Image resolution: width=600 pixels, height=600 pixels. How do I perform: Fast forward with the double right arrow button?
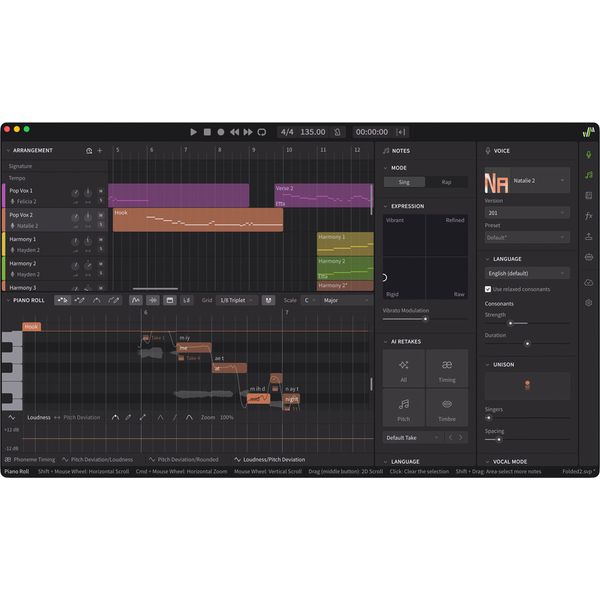pyautogui.click(x=248, y=132)
